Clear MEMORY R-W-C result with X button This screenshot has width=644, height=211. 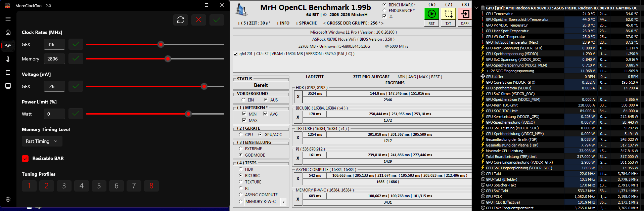click(x=298, y=199)
